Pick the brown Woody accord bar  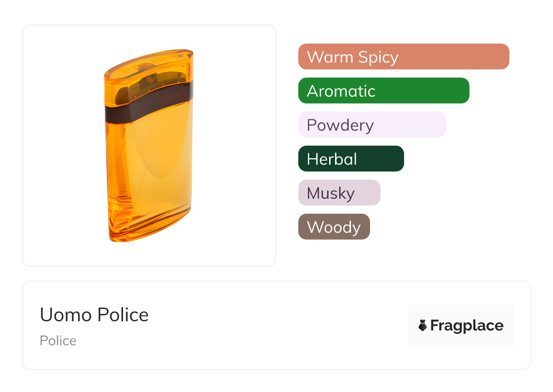click(334, 227)
